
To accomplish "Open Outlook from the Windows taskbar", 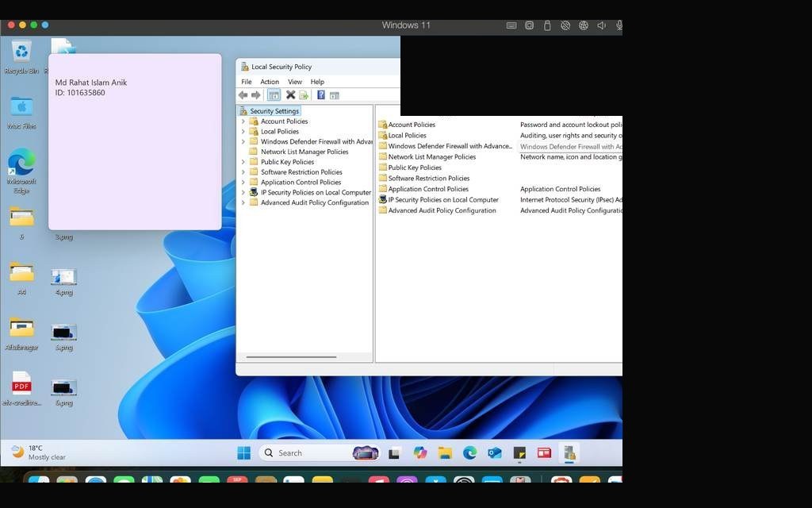I will tap(495, 453).
